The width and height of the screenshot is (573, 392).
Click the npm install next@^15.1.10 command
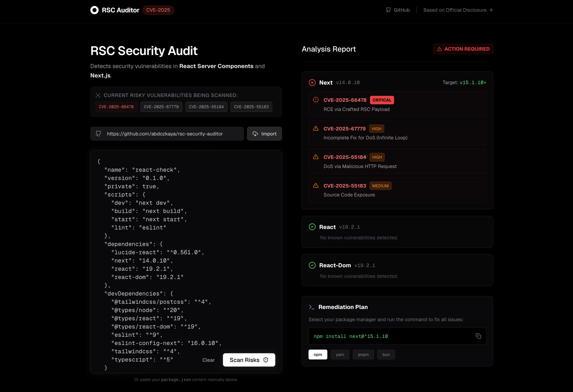(350, 336)
